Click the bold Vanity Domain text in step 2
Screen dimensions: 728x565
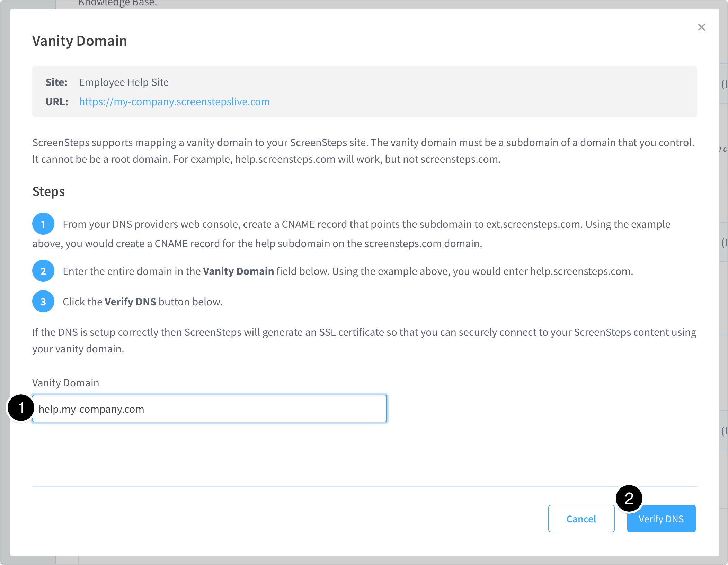click(238, 271)
